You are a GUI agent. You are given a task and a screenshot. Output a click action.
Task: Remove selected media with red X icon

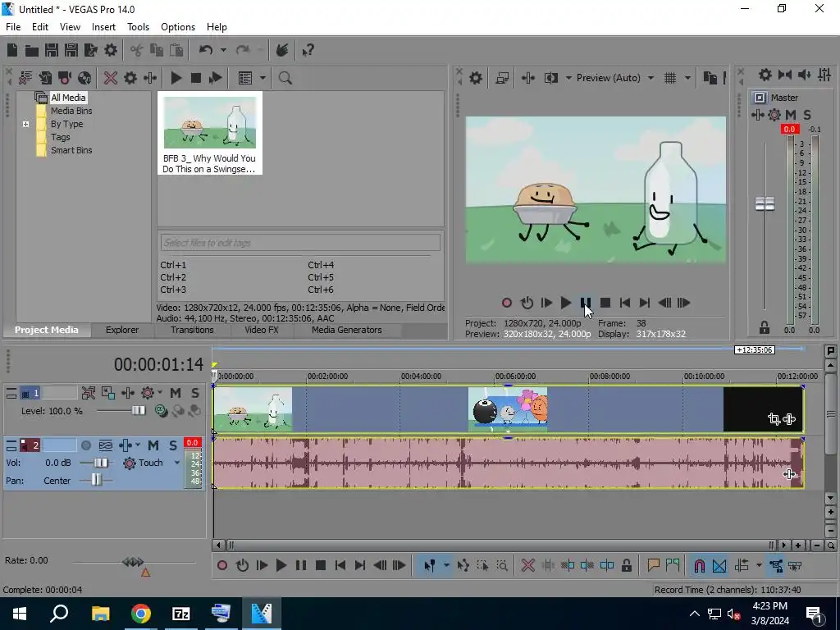coord(111,78)
